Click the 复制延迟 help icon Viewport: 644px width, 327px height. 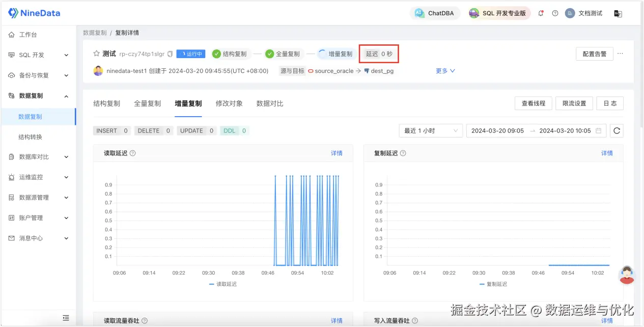[403, 153]
